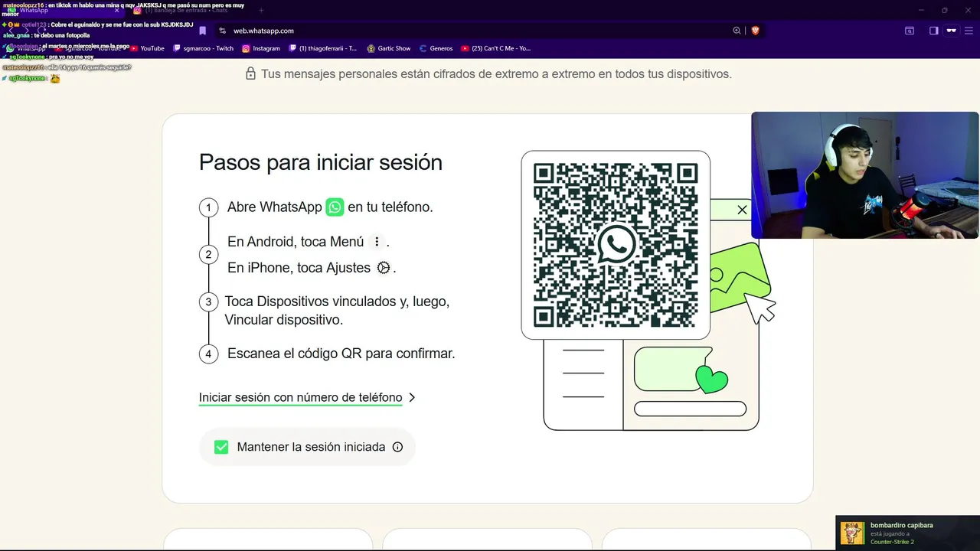Click step number 4 circle
The width and height of the screenshot is (980, 551).
208,354
